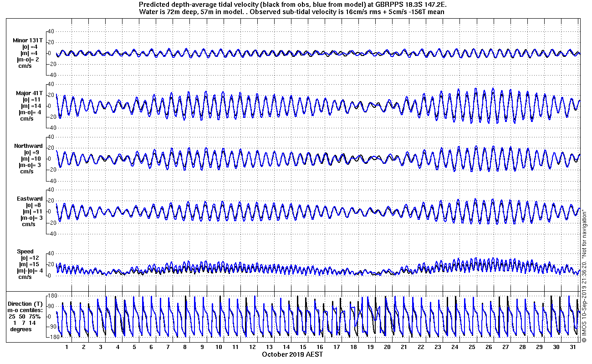Click the '40' top tick of Minor panel
This screenshot has width=592, height=364.
(51, 31)
